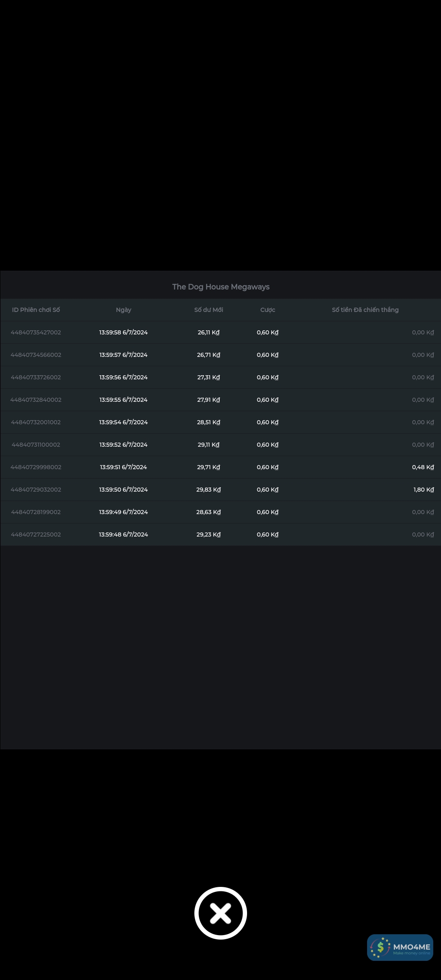The height and width of the screenshot is (980, 441).
Task: Click the 'Cược' column header
Action: tap(267, 310)
